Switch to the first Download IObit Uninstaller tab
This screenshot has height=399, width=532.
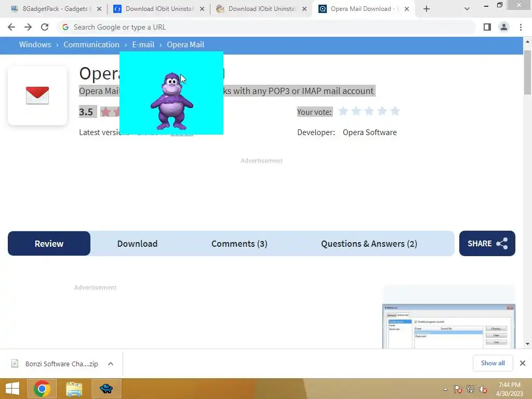pos(154,9)
